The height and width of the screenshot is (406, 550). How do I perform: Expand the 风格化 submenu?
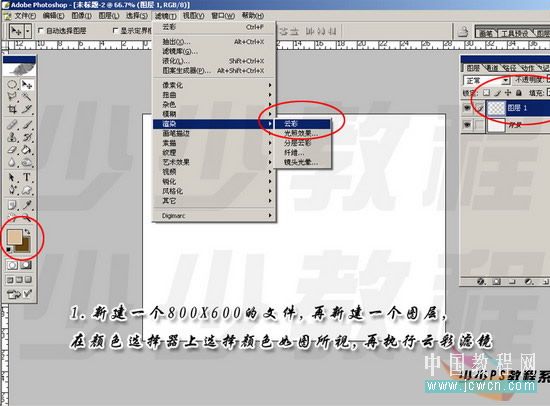pyautogui.click(x=214, y=191)
